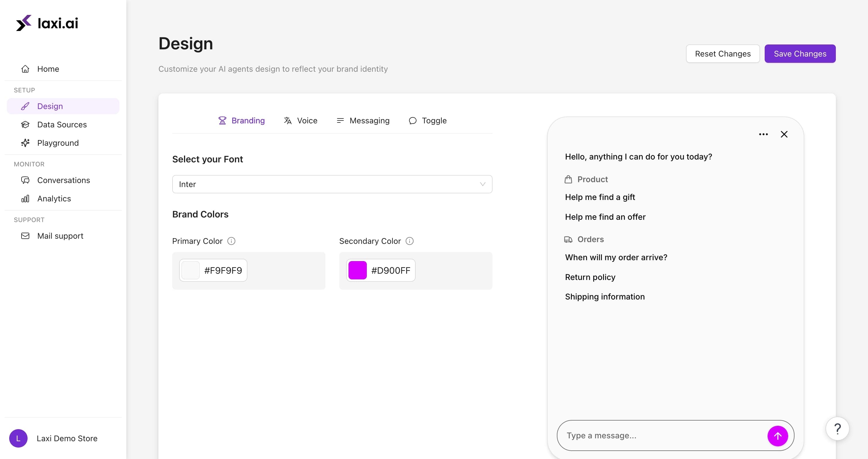The height and width of the screenshot is (459, 868).
Task: Click the 'Orders' category label
Action: (x=591, y=240)
